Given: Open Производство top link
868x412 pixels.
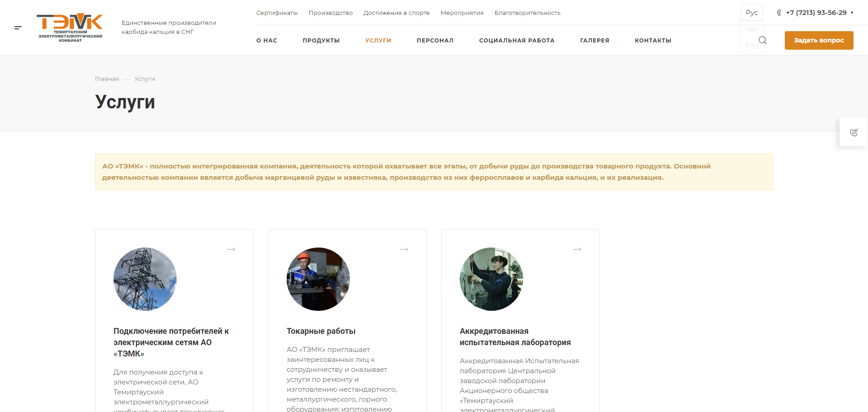Looking at the screenshot, I should pos(330,13).
